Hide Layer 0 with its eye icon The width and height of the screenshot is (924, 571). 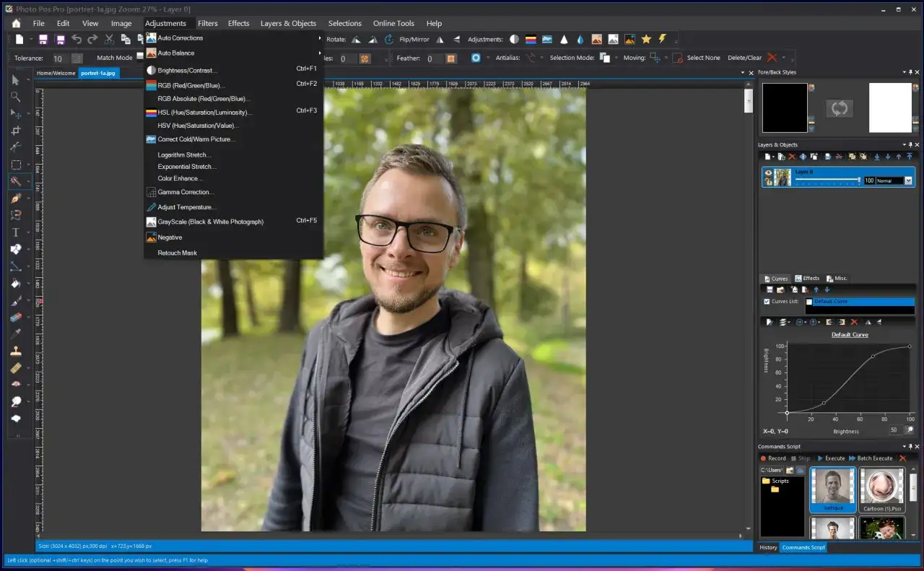click(x=768, y=172)
